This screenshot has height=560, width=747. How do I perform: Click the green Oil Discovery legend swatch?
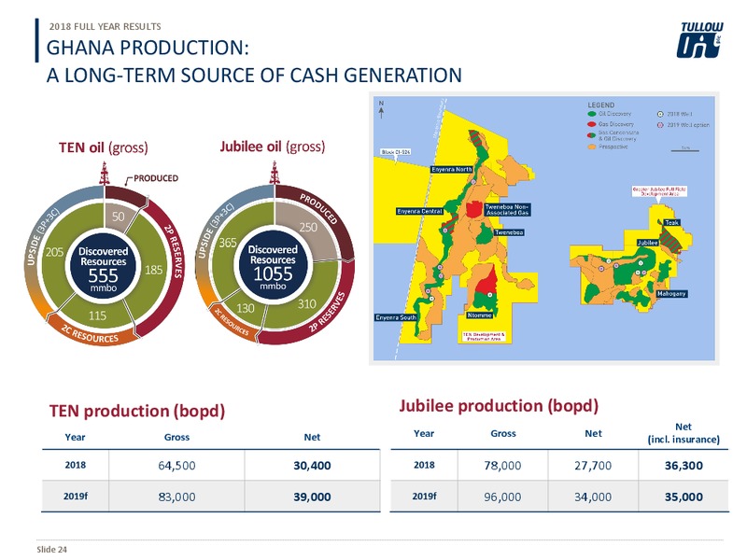(x=592, y=114)
